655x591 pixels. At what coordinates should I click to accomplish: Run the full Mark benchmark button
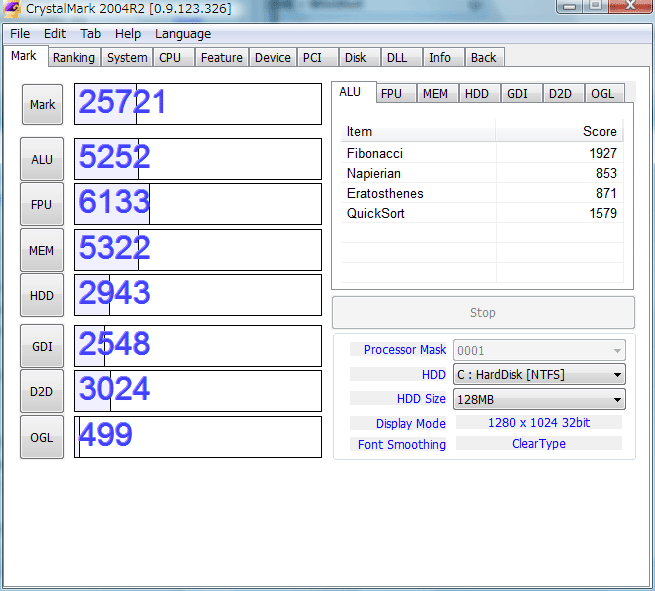42,104
